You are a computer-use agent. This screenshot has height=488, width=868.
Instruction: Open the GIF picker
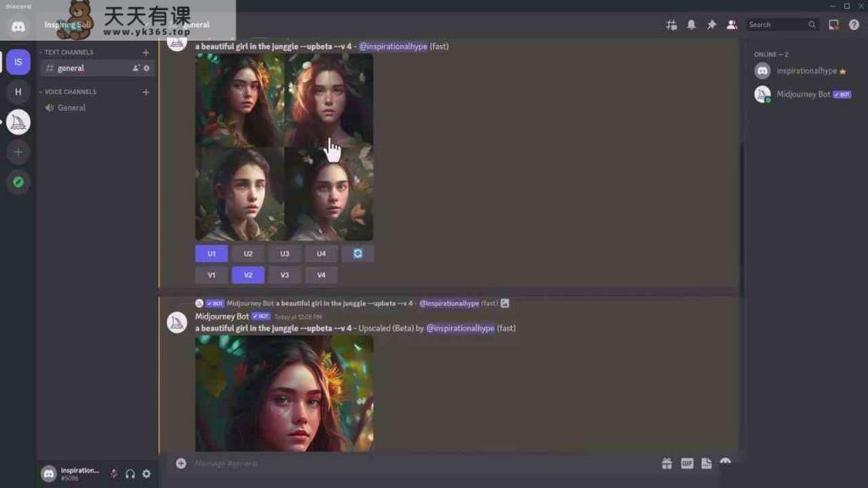pos(687,463)
